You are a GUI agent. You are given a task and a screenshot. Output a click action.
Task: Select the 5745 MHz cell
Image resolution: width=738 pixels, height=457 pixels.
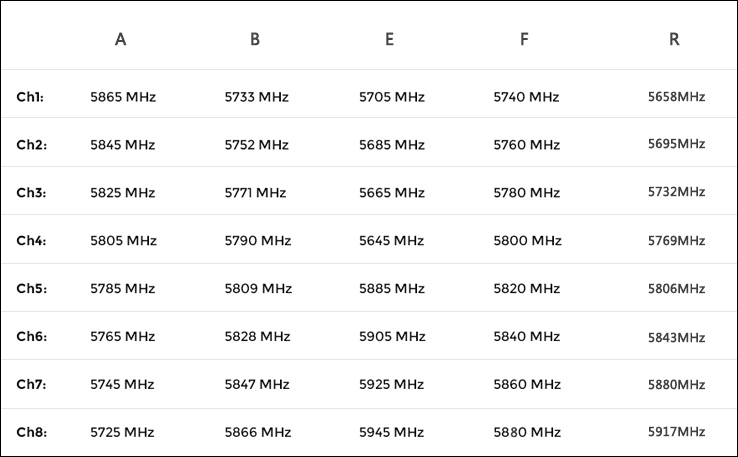tap(123, 385)
